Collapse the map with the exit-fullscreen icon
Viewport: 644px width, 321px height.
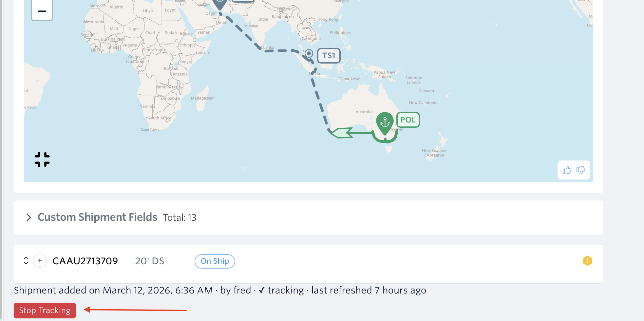coord(42,160)
